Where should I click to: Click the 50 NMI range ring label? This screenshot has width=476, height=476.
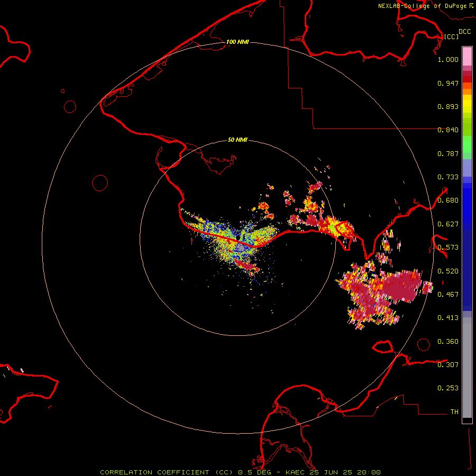pos(237,140)
